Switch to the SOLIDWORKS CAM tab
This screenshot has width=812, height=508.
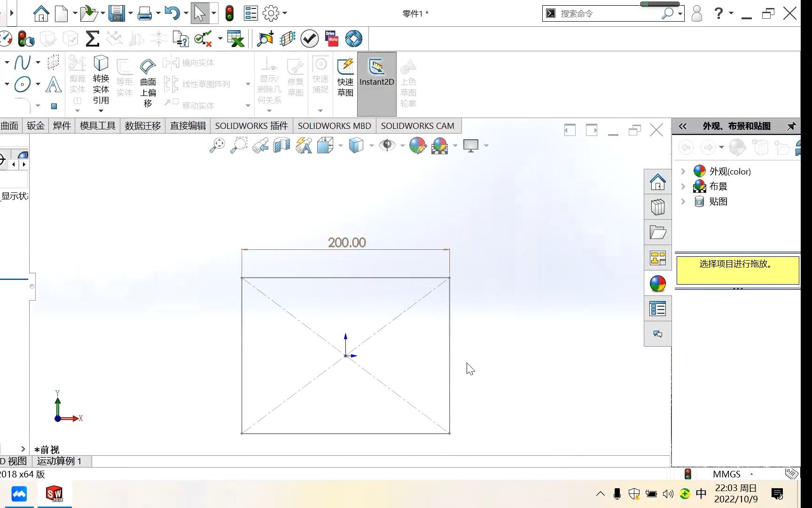418,126
